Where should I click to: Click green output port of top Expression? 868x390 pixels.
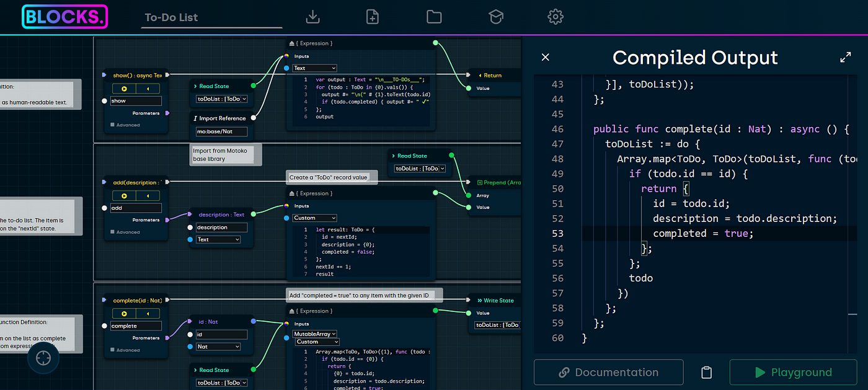click(435, 43)
